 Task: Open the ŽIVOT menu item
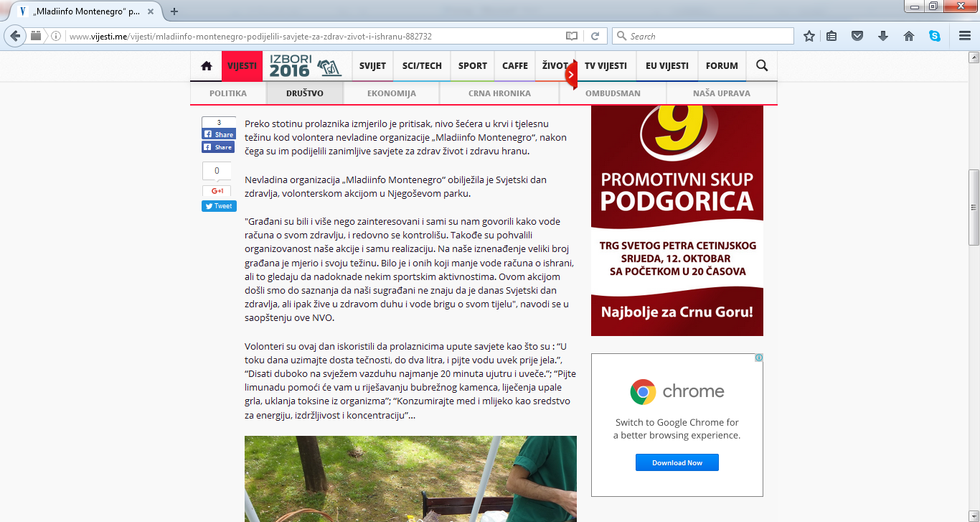coord(554,66)
